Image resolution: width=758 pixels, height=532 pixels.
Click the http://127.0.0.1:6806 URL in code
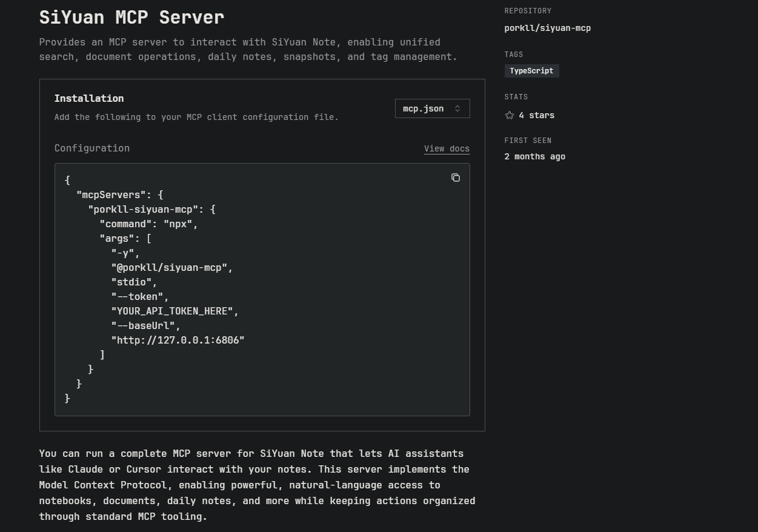tap(178, 340)
